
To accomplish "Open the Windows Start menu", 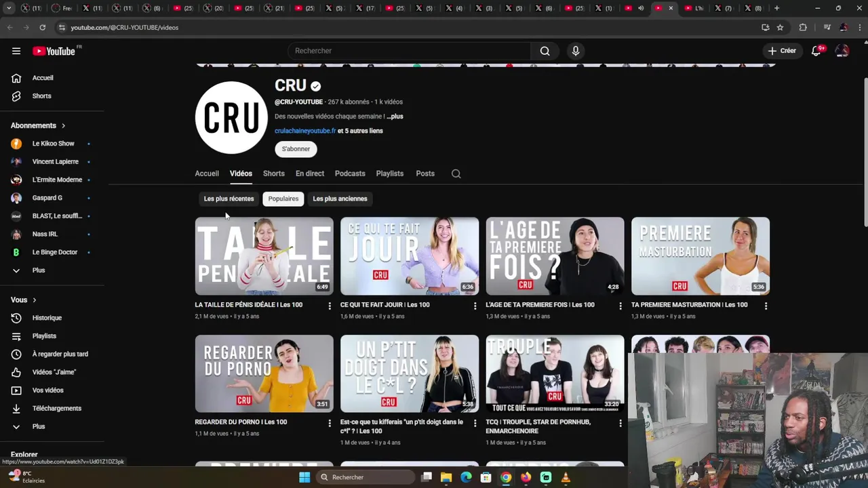I will (x=304, y=477).
